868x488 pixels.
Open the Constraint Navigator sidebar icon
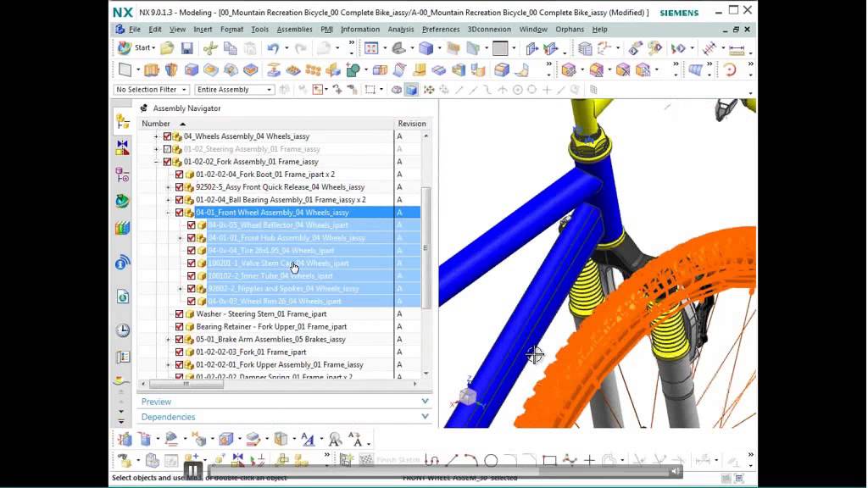click(x=122, y=147)
